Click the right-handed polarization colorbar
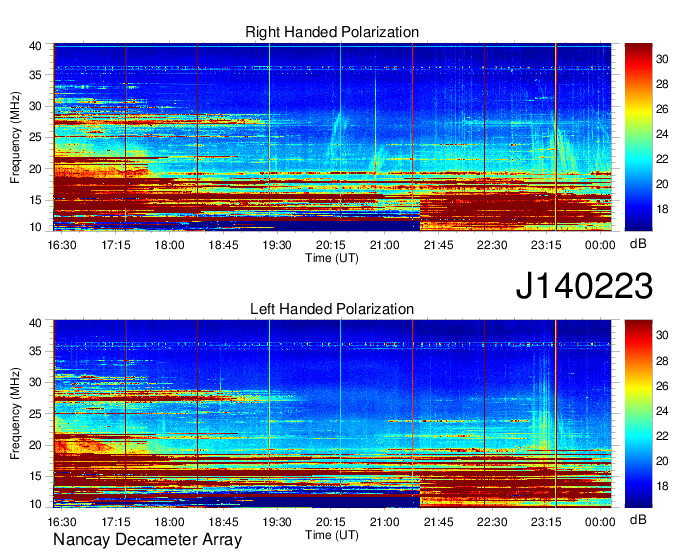The height and width of the screenshot is (552, 680). tap(638, 137)
